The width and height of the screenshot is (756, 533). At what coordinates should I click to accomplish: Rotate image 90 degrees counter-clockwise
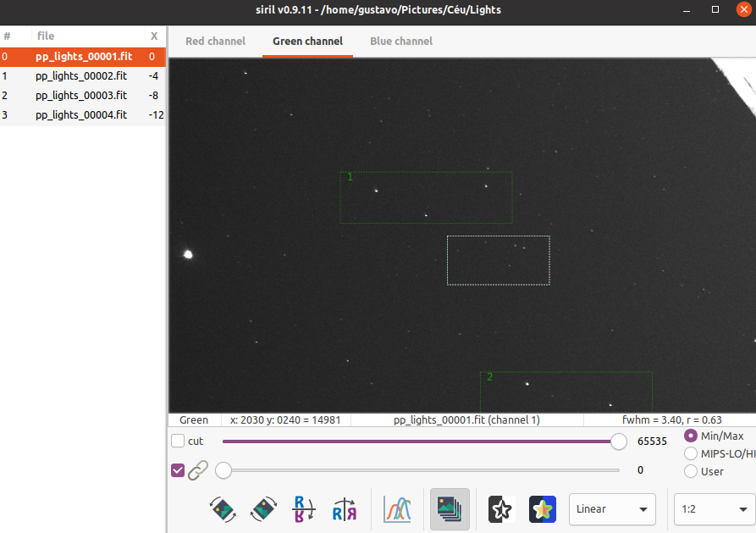[223, 509]
